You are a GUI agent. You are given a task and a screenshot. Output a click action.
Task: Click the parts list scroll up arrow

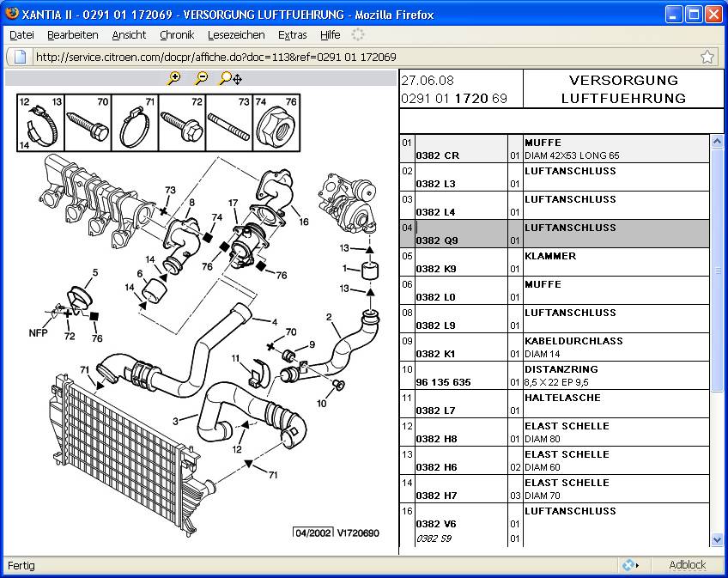[x=717, y=141]
